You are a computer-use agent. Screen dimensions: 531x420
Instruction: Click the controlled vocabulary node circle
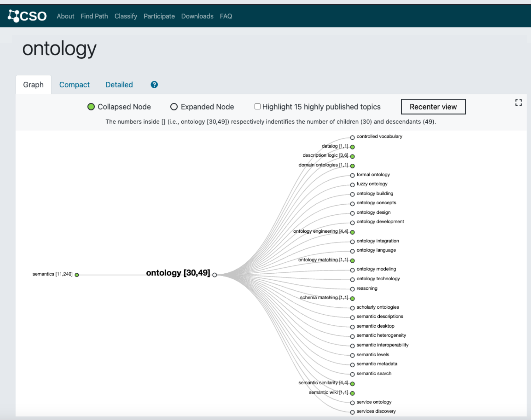point(352,137)
